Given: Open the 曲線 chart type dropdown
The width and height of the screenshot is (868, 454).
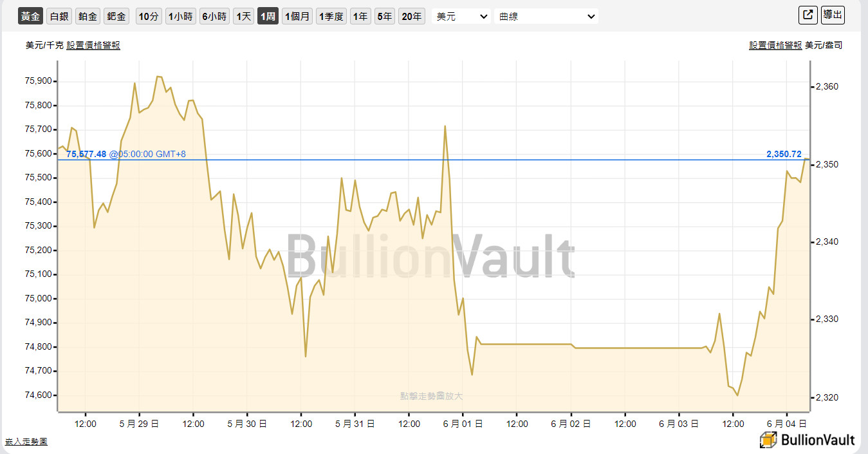Looking at the screenshot, I should (x=546, y=16).
